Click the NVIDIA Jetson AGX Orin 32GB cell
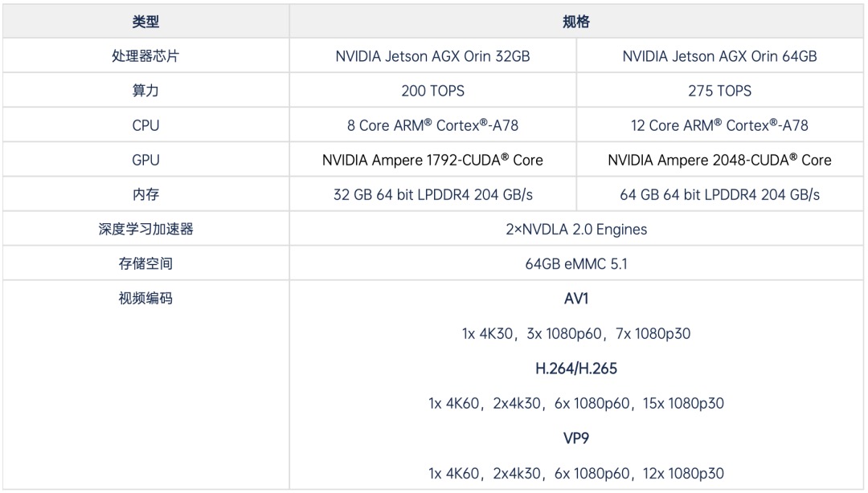This screenshot has height=493, width=868. click(432, 56)
